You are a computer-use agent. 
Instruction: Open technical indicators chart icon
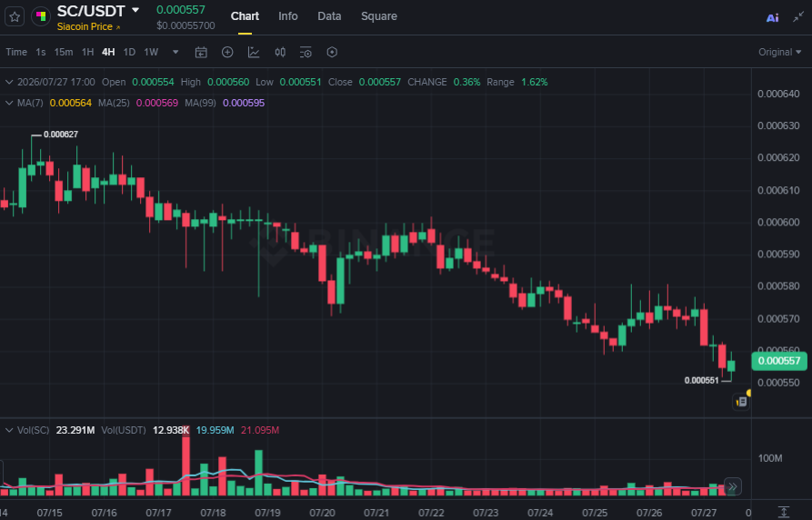(254, 53)
